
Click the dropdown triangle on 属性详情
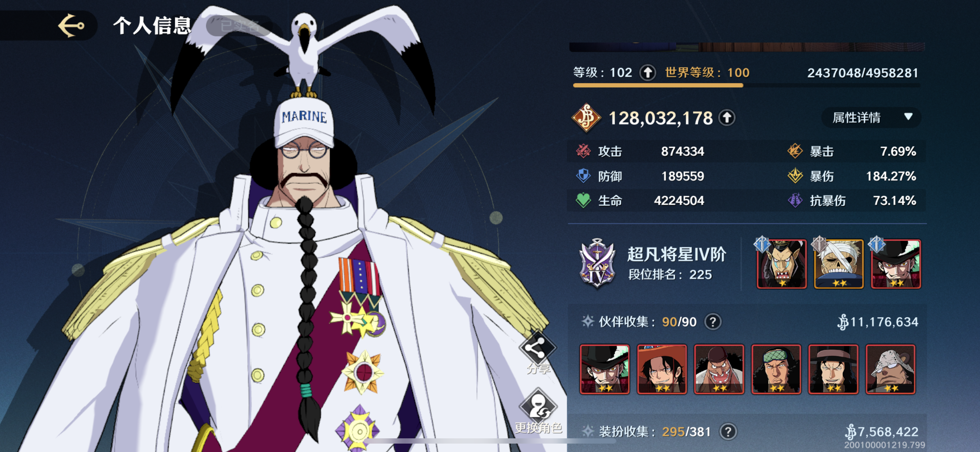point(908,116)
